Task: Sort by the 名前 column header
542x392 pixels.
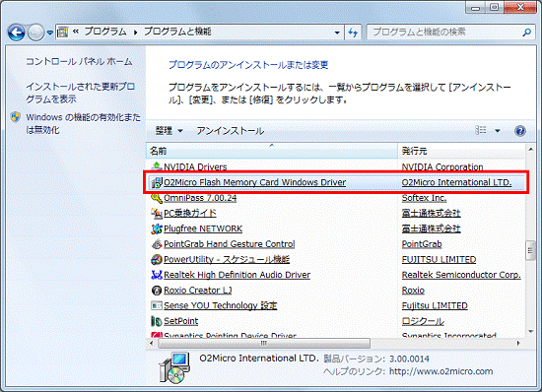Action: [x=272, y=151]
